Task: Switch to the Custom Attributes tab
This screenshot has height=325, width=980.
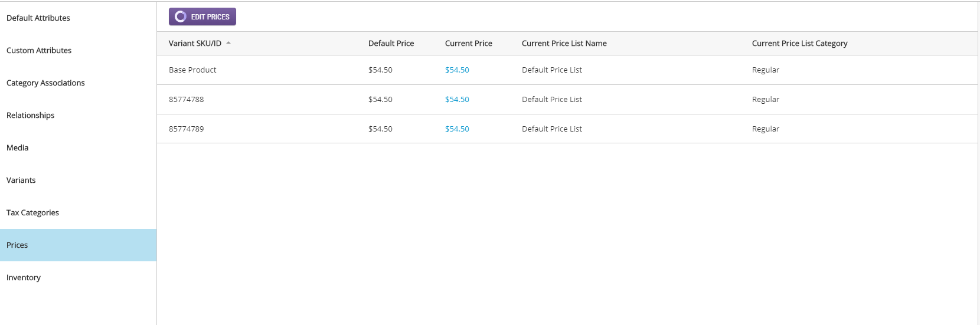Action: (x=39, y=51)
